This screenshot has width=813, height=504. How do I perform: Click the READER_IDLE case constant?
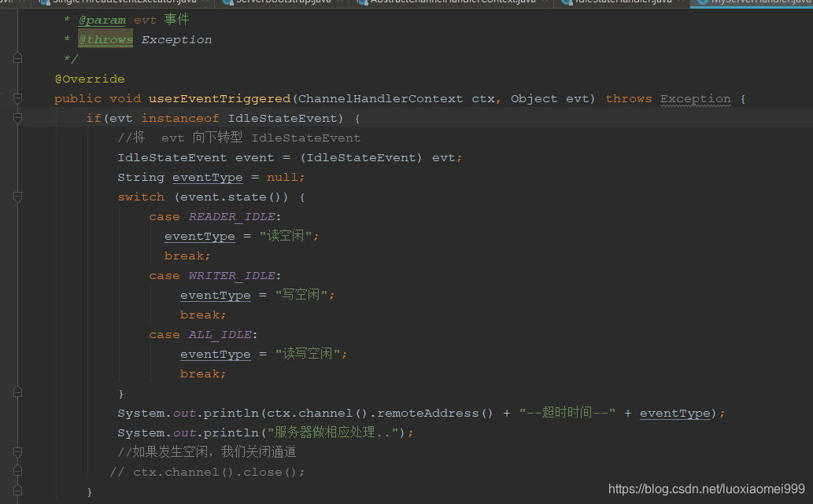(x=231, y=216)
